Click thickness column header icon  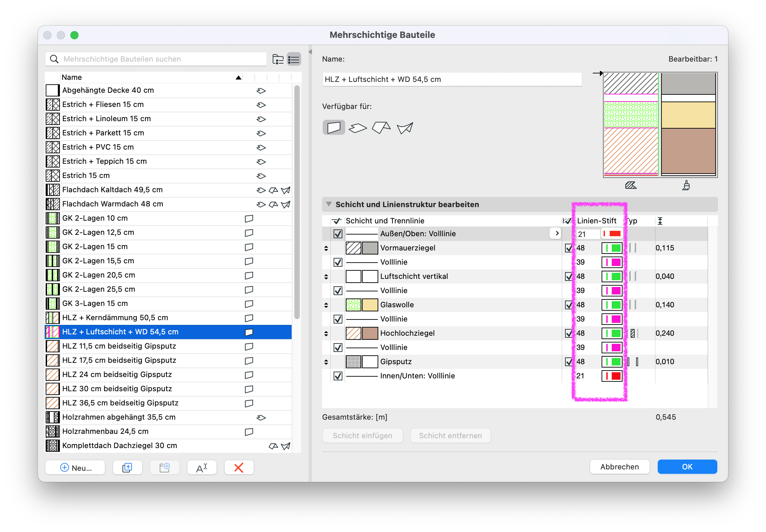pyautogui.click(x=660, y=221)
